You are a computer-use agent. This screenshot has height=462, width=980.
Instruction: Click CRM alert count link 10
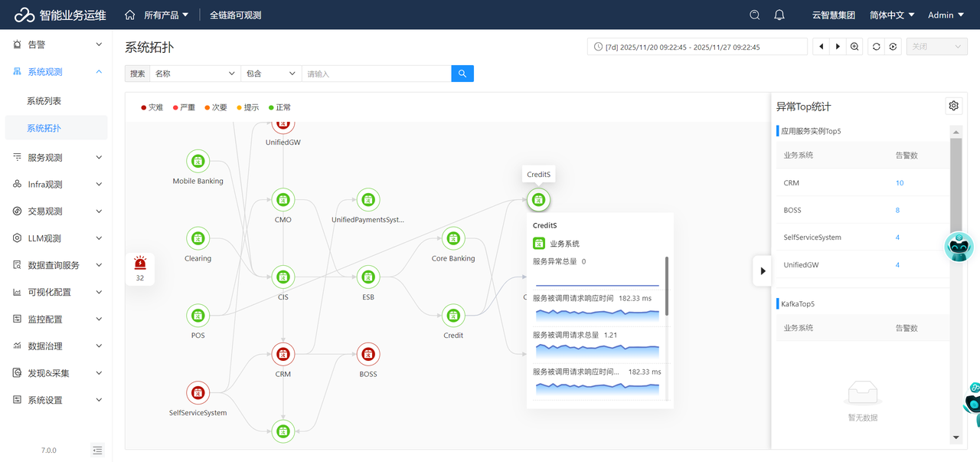pyautogui.click(x=900, y=183)
